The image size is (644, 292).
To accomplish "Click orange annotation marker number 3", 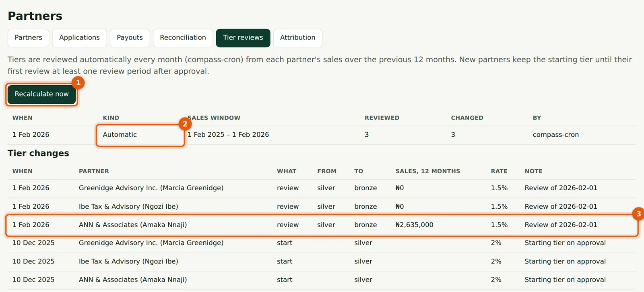I will click(x=638, y=214).
